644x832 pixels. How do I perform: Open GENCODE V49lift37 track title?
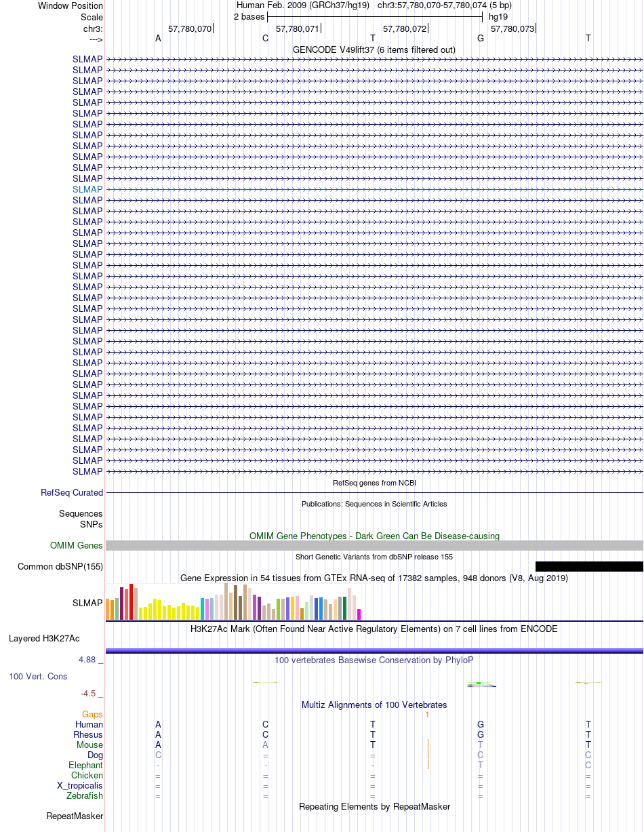374,49
